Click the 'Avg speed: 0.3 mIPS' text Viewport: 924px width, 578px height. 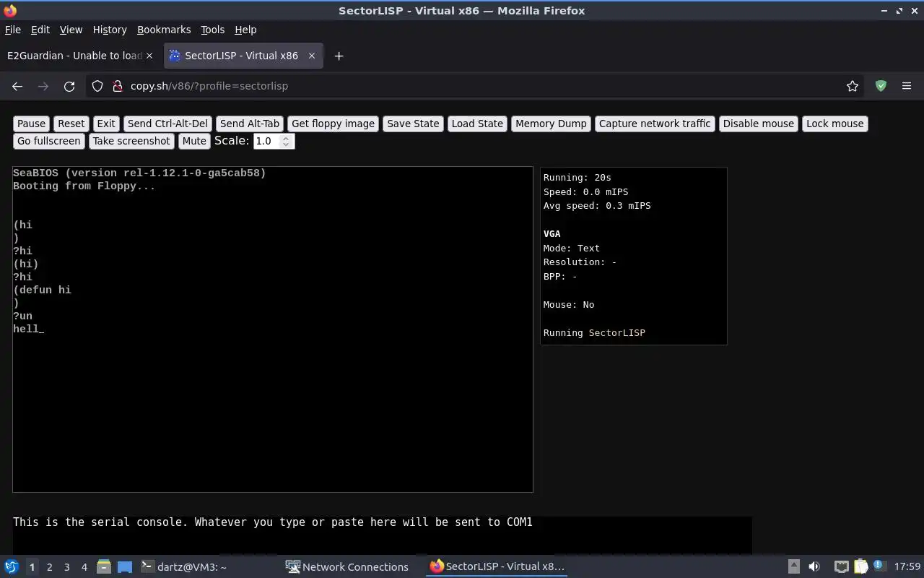click(x=597, y=205)
